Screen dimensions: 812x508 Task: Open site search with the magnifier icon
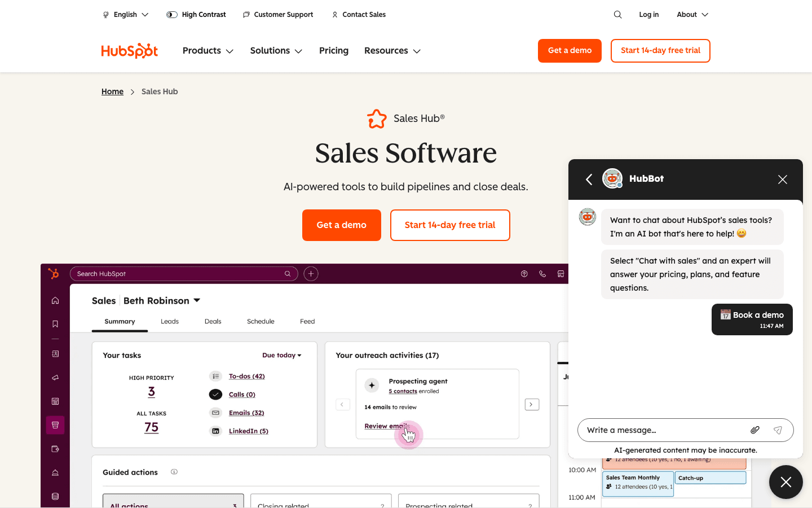pos(617,14)
